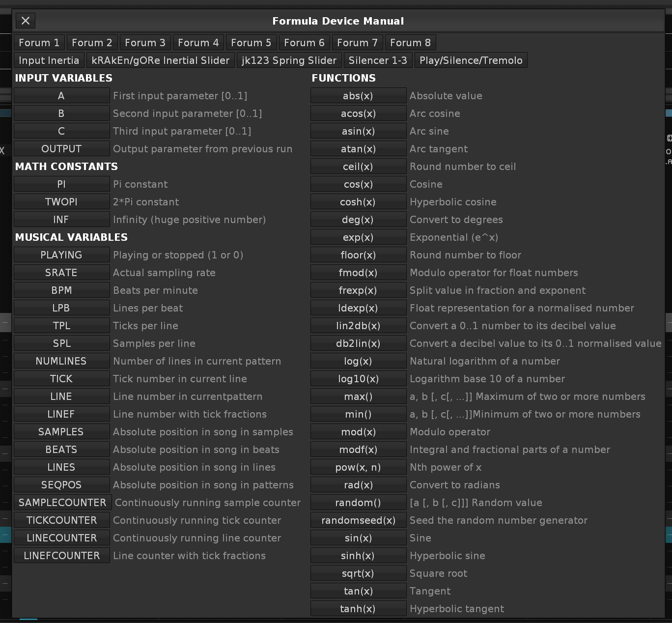Pick the randomseed(x) function
Image resolution: width=672 pixels, height=623 pixels.
(358, 520)
